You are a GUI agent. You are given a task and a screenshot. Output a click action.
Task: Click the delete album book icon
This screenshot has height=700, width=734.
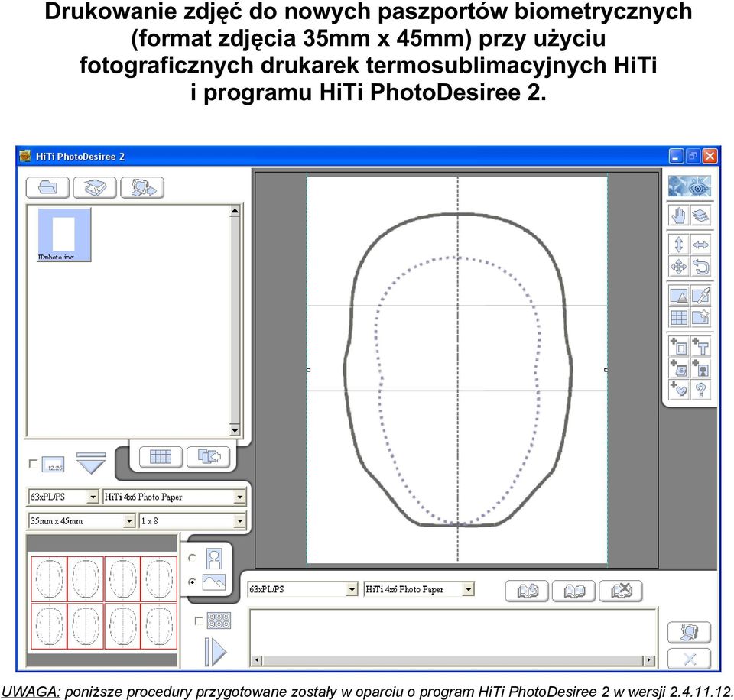click(621, 591)
